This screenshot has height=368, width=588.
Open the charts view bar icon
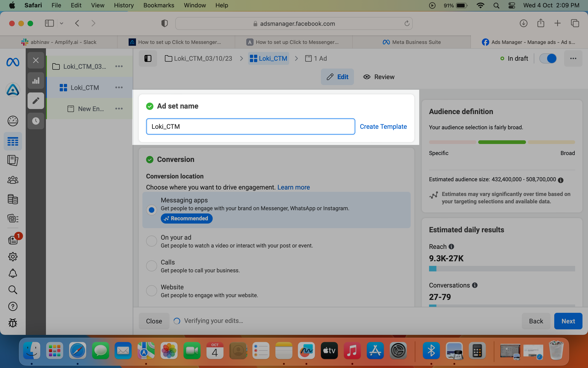36,80
